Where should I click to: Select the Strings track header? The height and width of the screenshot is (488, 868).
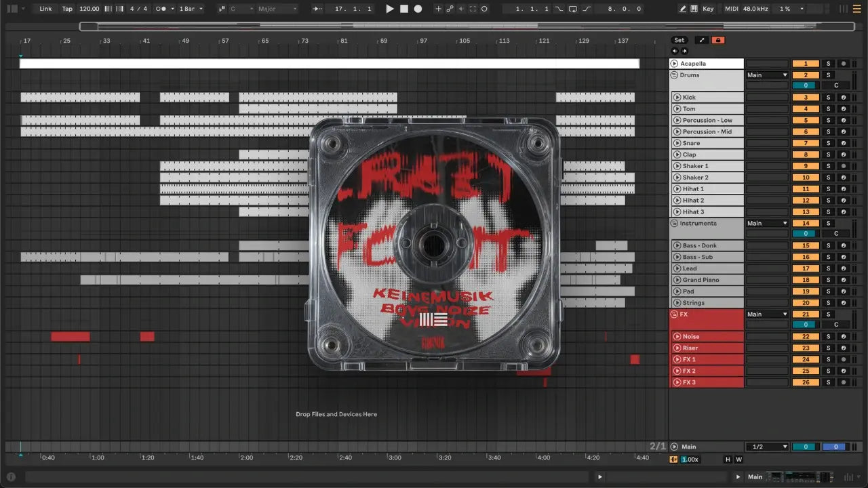pos(707,303)
